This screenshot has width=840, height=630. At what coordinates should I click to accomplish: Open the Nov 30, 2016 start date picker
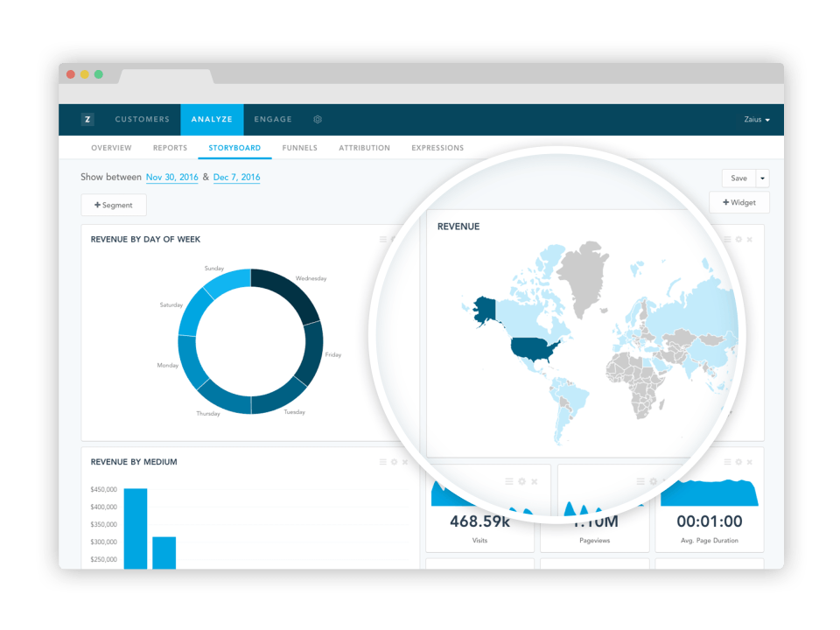pos(172,178)
